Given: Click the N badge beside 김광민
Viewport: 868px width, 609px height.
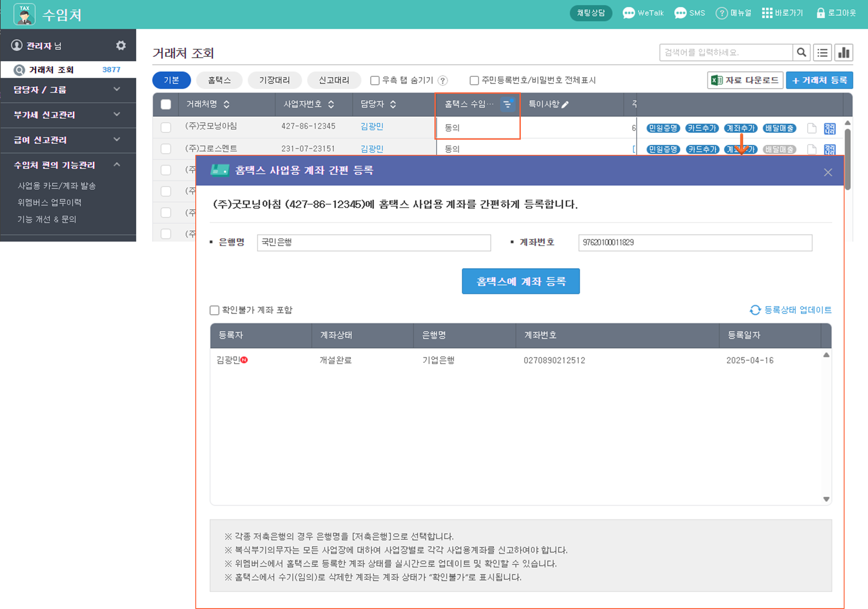Looking at the screenshot, I should (244, 360).
